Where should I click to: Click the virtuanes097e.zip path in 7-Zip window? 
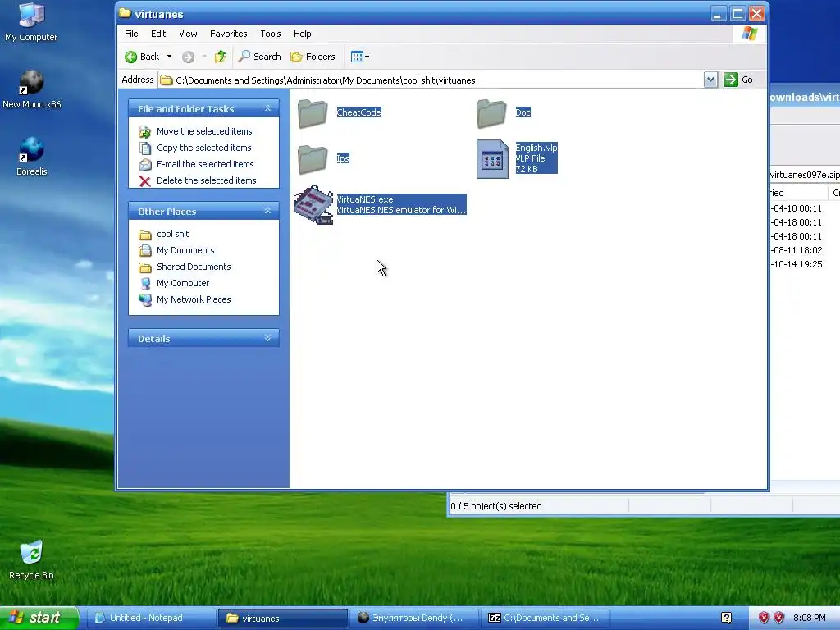[x=805, y=175]
